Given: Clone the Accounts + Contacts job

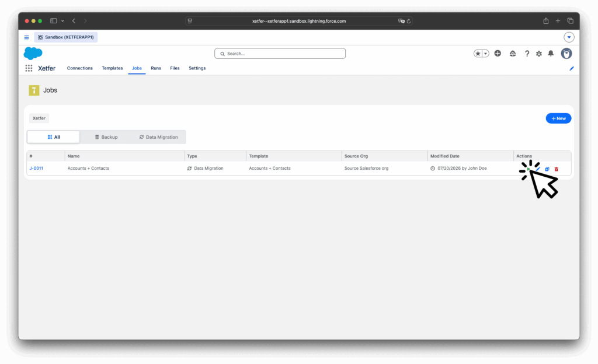Looking at the screenshot, I should 547,169.
